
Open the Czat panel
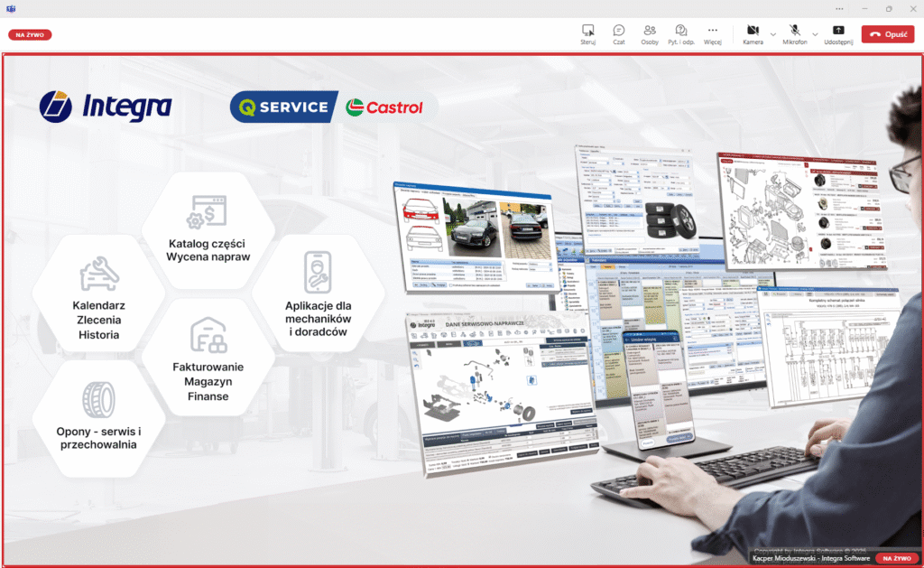coord(619,35)
